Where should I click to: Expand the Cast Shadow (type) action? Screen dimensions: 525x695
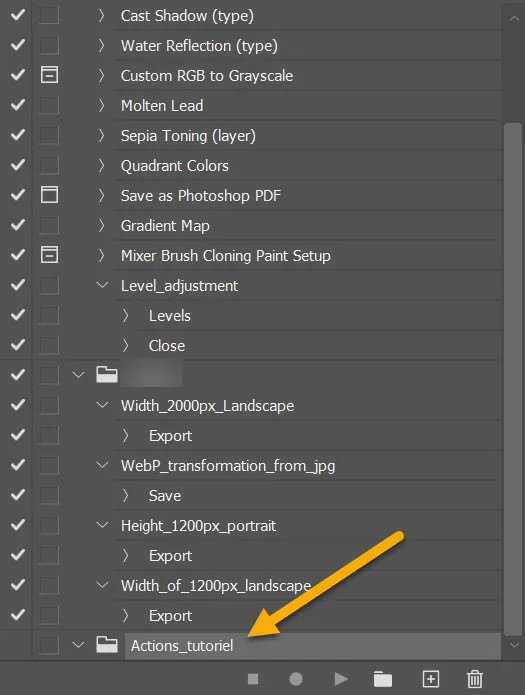click(102, 16)
